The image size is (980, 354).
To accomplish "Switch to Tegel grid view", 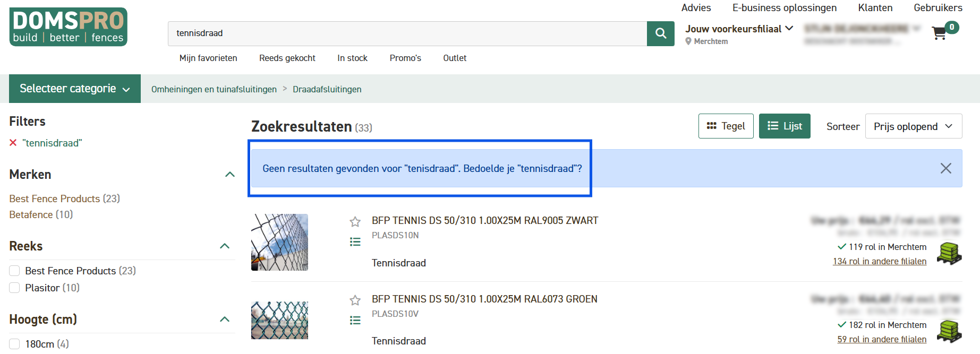I will pyautogui.click(x=726, y=126).
